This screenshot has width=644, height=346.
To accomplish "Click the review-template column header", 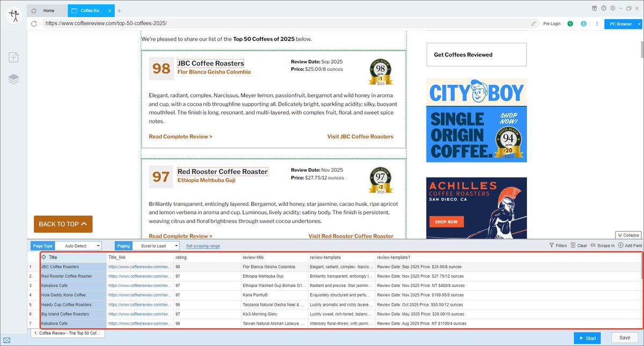I will (x=341, y=257).
